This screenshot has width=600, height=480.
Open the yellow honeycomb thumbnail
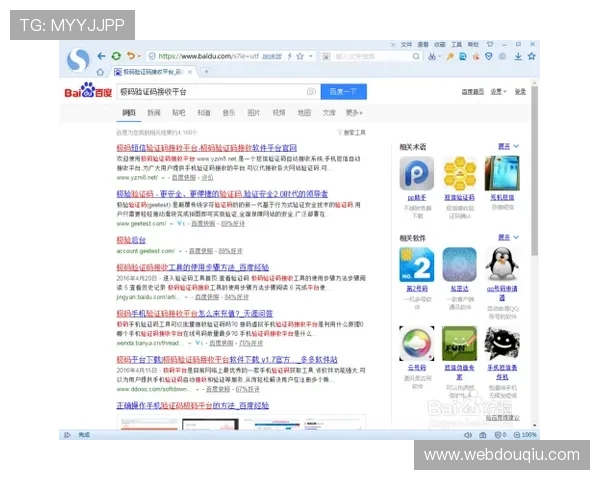(460, 173)
